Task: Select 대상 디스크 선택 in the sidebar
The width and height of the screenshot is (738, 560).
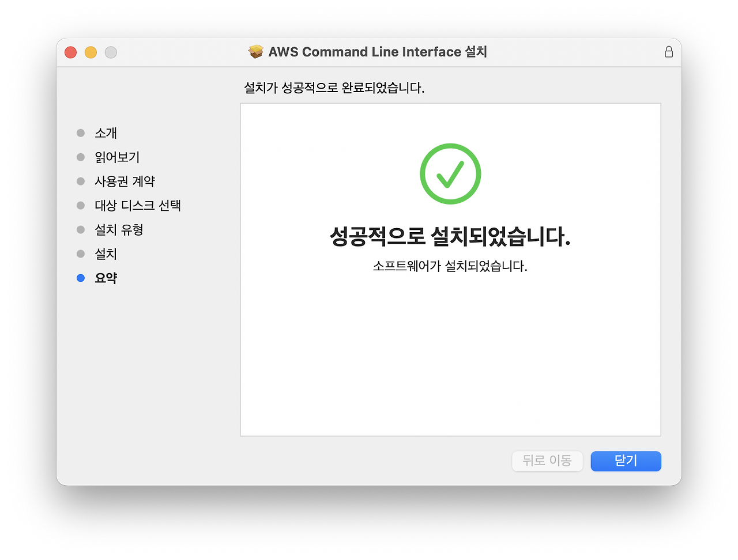Action: click(x=137, y=205)
